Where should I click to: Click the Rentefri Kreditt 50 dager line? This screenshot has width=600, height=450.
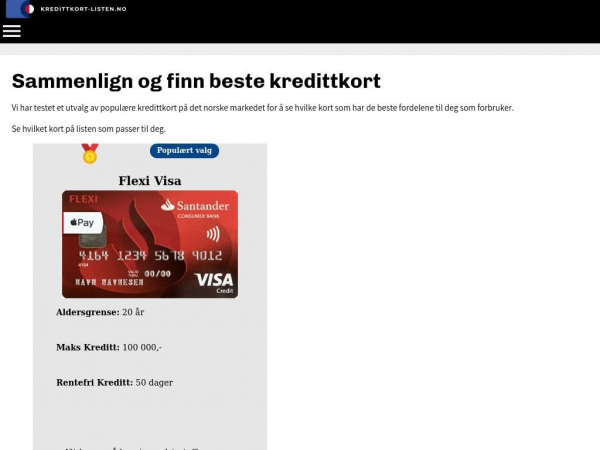[x=114, y=383]
